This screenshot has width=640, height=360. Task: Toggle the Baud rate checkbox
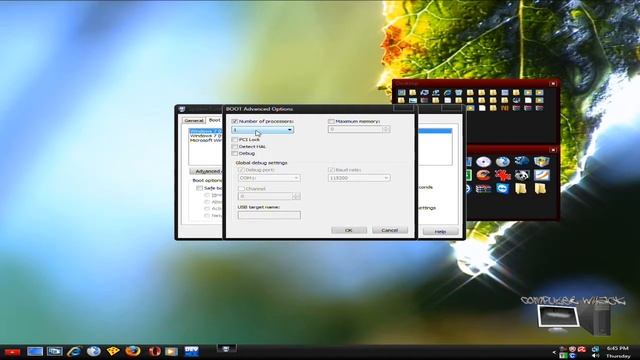coord(331,170)
